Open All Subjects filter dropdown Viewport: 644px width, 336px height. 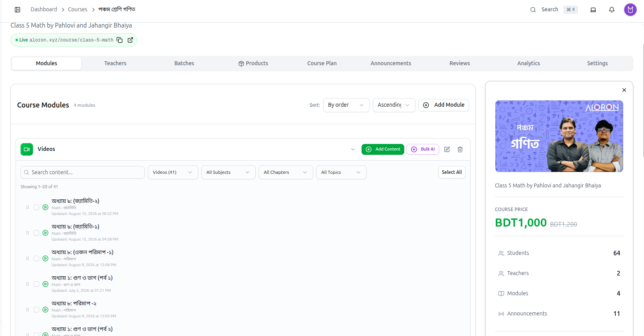point(228,172)
